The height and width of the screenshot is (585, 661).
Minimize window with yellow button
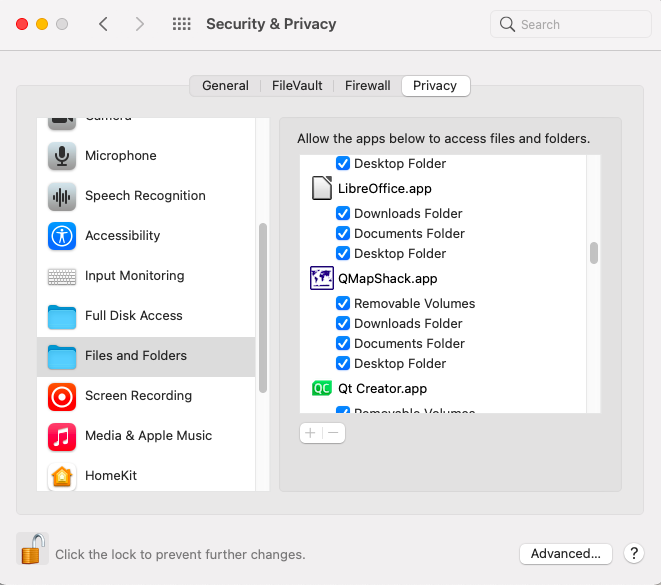(42, 24)
